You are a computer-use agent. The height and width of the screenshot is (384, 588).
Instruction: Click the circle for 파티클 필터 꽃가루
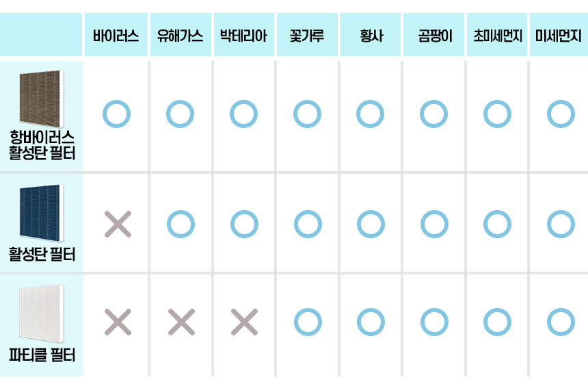tap(307, 321)
